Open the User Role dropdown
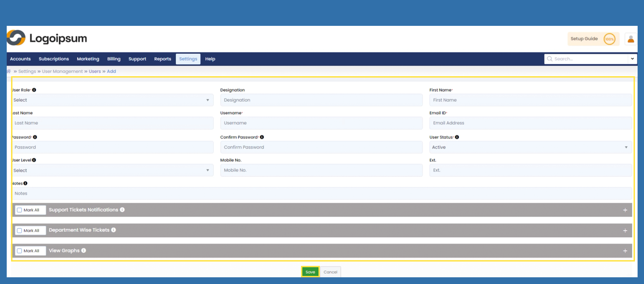644x284 pixels. click(x=113, y=100)
